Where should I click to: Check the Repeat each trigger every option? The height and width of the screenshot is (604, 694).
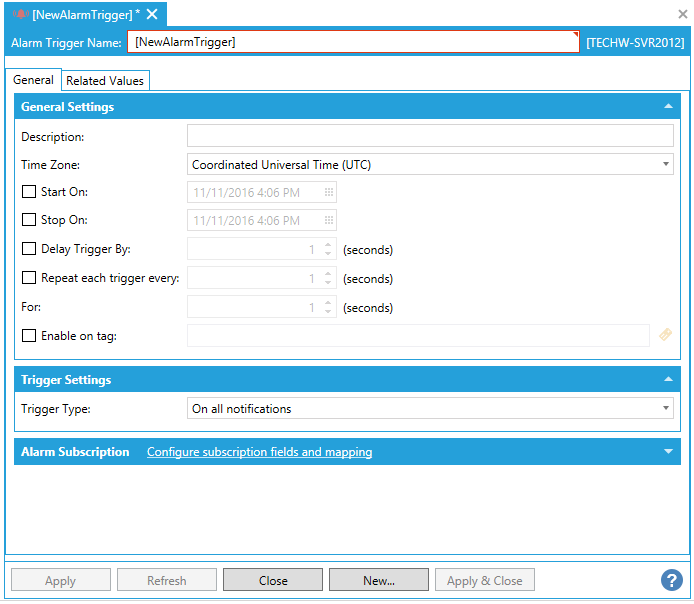[x=29, y=278]
